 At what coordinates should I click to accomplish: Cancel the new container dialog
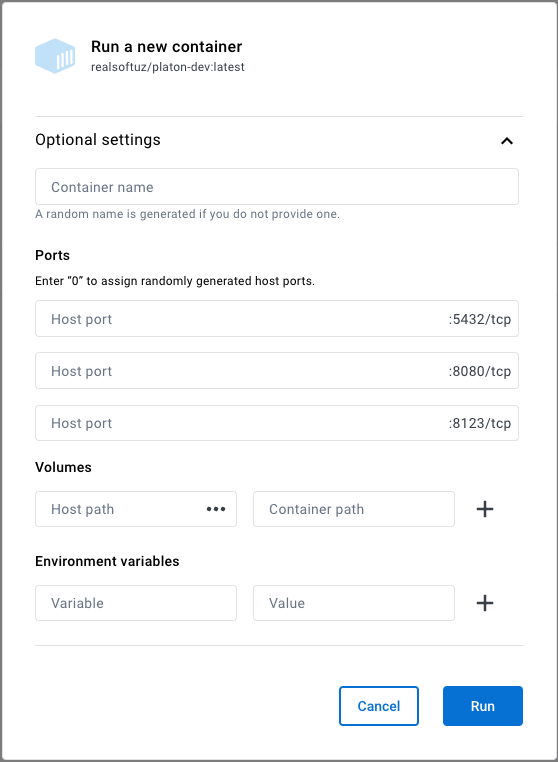point(379,706)
